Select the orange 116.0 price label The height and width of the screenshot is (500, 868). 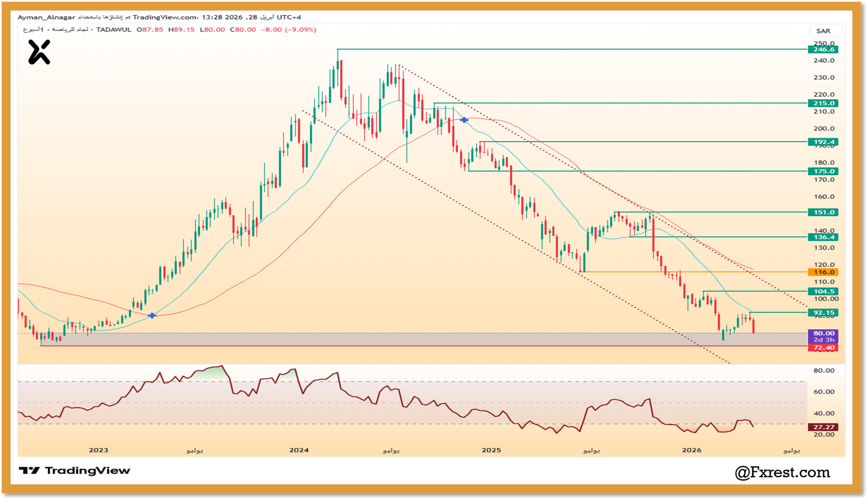824,272
